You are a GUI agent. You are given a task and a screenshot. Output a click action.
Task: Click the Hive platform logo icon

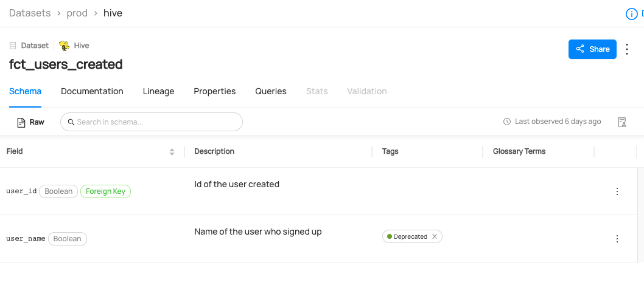(64, 46)
